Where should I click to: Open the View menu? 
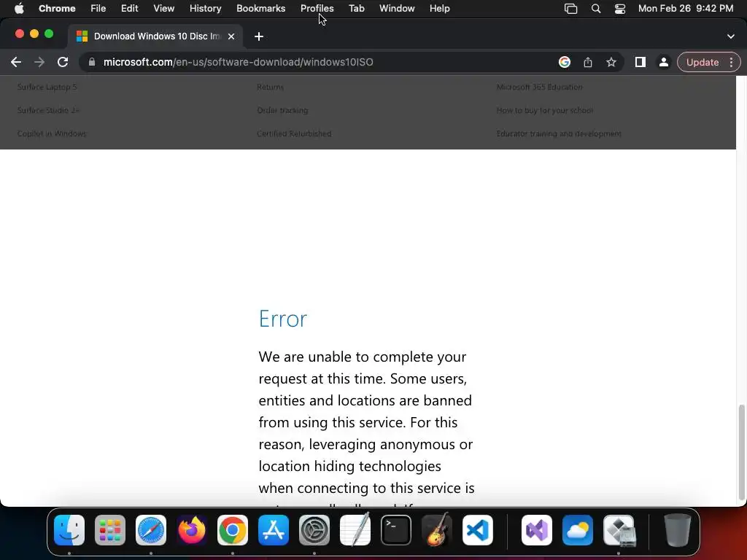click(x=163, y=9)
